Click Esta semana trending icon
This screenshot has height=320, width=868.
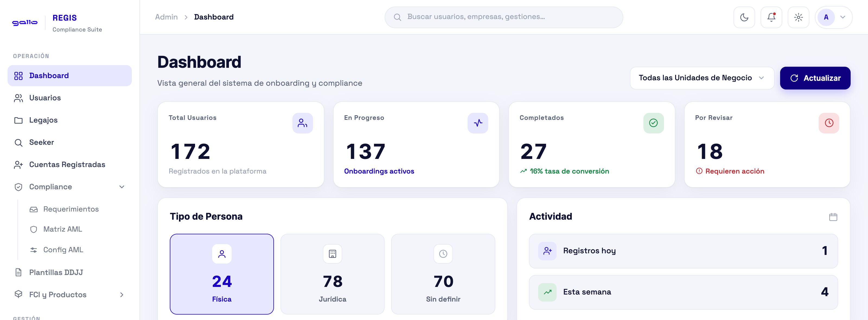point(547,292)
